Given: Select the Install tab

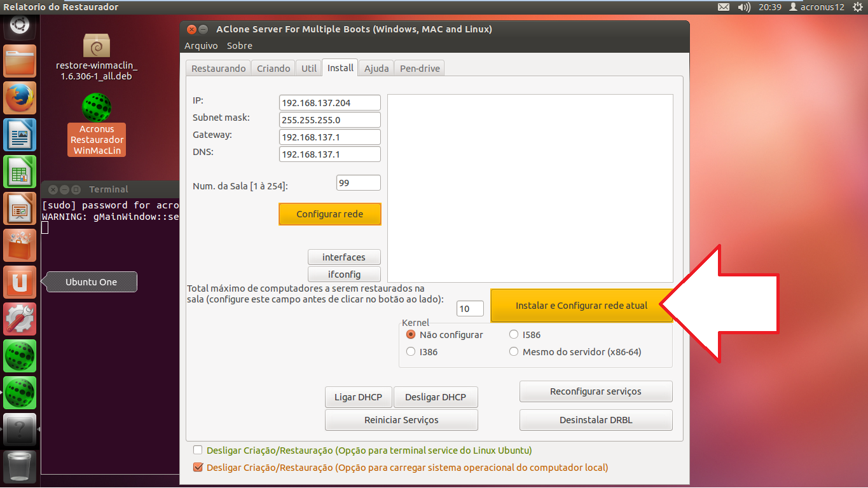Looking at the screenshot, I should (x=340, y=67).
